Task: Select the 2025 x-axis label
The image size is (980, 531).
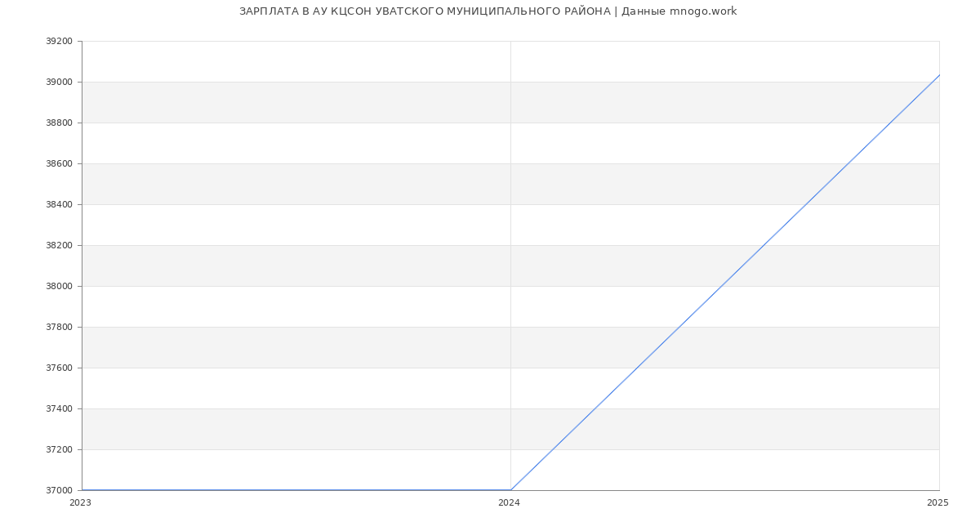Action: coord(938,502)
